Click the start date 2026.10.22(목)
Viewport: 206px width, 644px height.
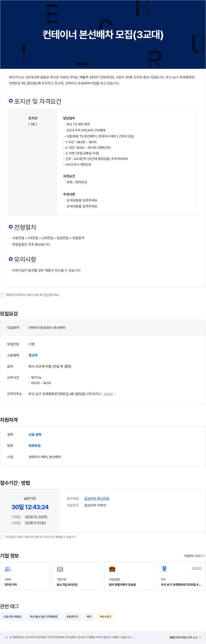[36, 517]
